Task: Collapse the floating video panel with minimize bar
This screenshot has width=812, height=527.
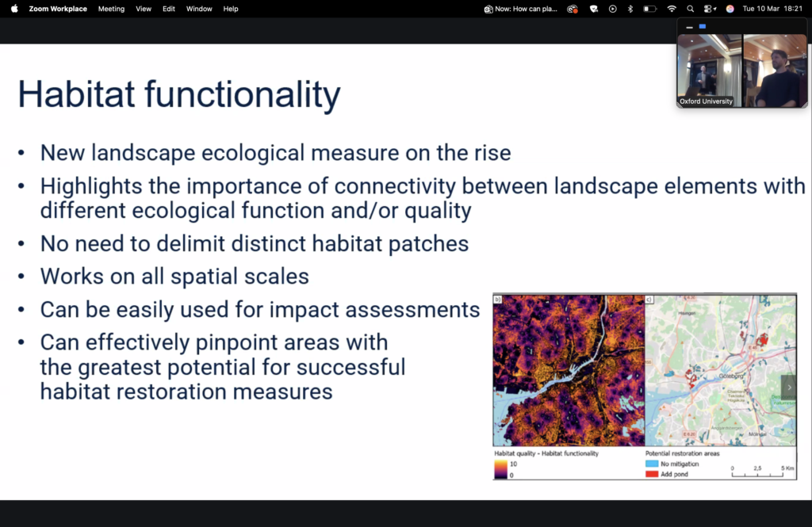Action: [689, 27]
